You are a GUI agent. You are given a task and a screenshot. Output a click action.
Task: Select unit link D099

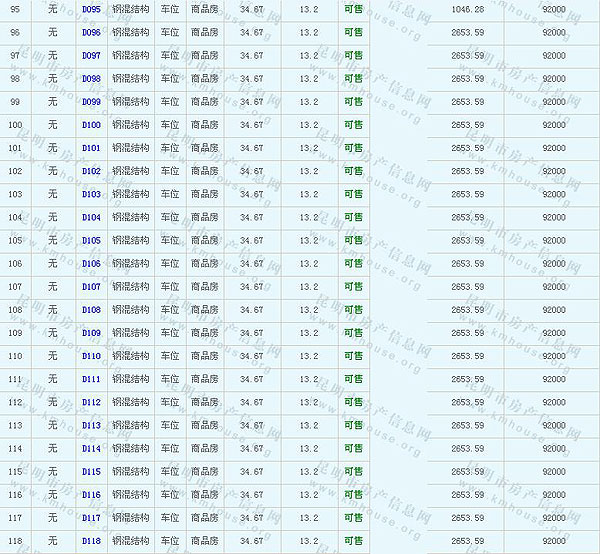coord(91,102)
